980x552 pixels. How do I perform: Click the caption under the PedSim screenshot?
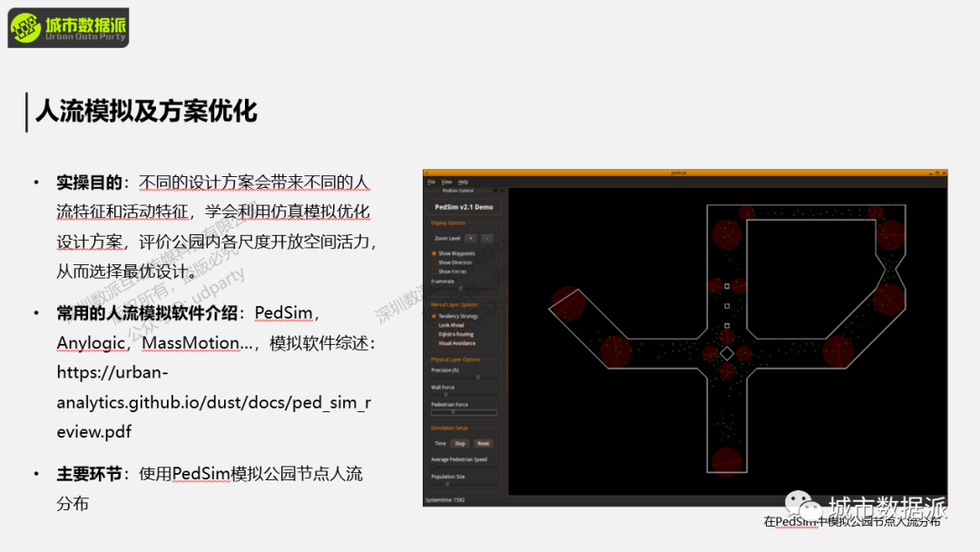tap(852, 521)
